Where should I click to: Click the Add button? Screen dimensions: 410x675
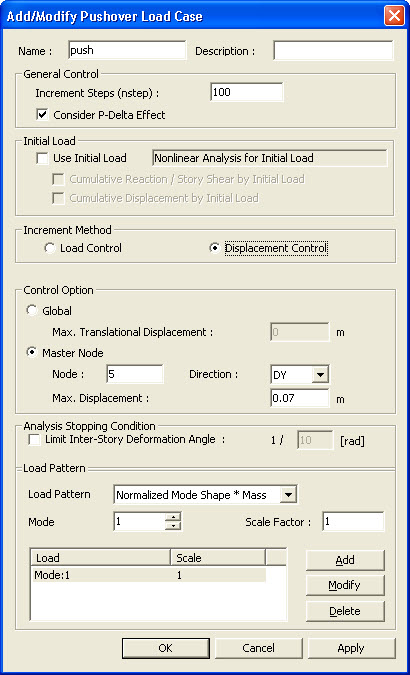click(x=345, y=560)
